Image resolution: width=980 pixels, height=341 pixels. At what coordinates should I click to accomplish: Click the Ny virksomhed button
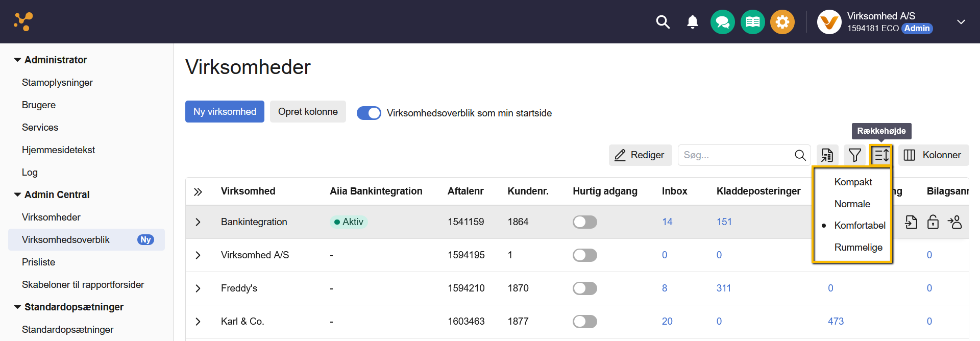coord(225,112)
